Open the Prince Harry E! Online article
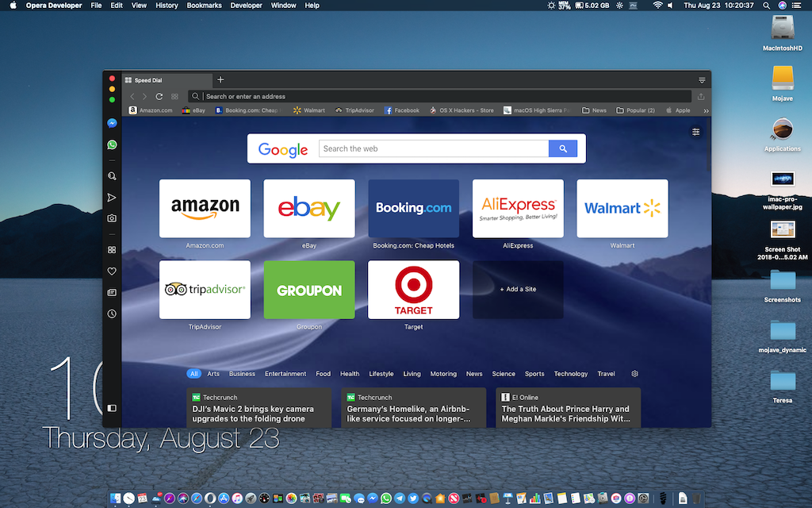Image resolution: width=812 pixels, height=508 pixels. [568, 408]
